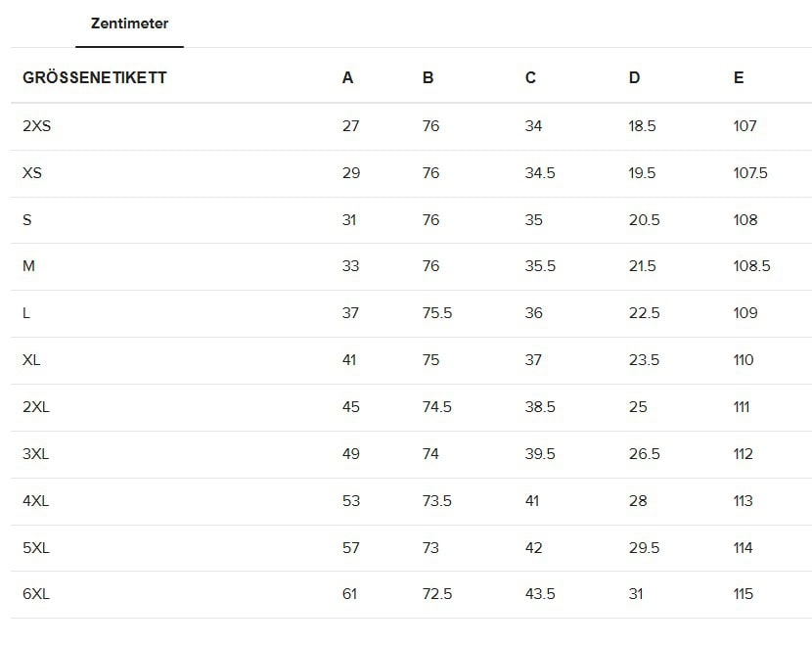This screenshot has width=812, height=646.
Task: Click the XS size row label
Action: pyautogui.click(x=32, y=173)
